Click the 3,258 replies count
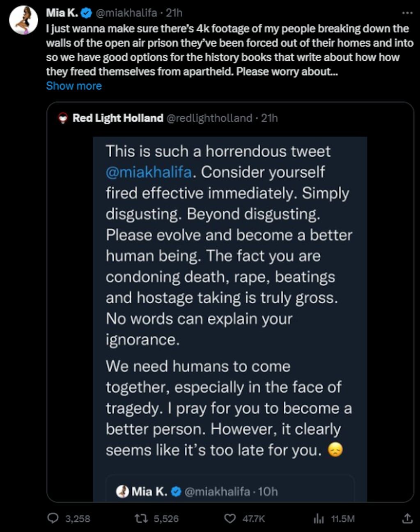This screenshot has width=420, height=532. click(78, 519)
